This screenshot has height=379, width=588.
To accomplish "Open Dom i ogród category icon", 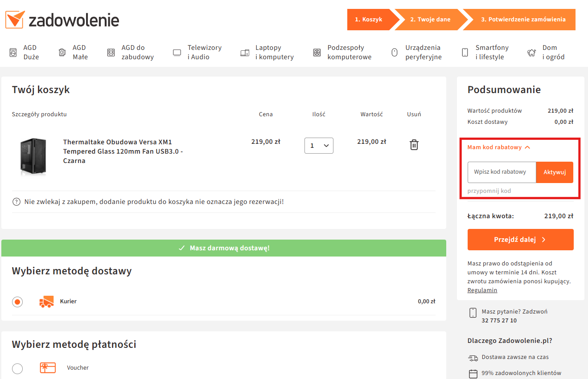I will (531, 53).
